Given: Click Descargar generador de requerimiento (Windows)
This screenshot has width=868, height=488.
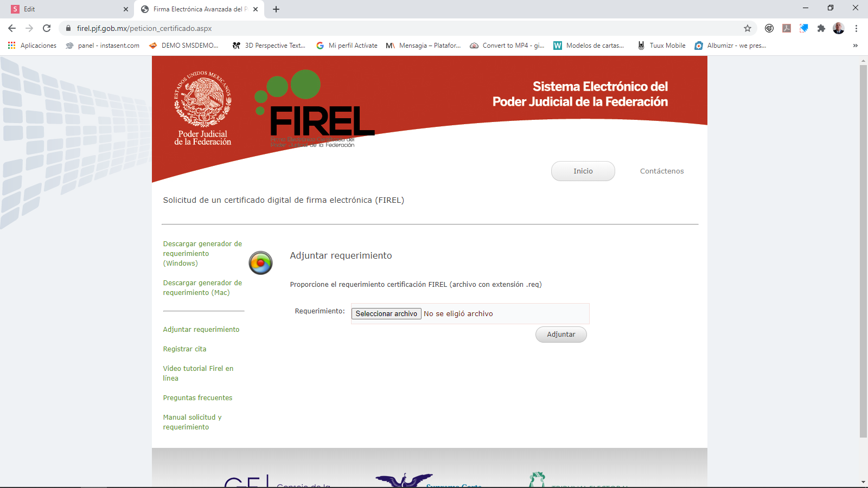Looking at the screenshot, I should pos(202,253).
